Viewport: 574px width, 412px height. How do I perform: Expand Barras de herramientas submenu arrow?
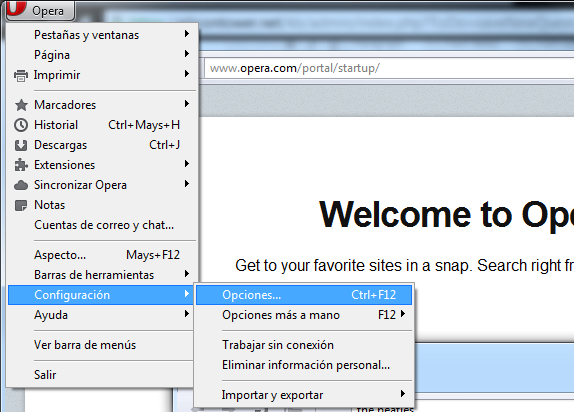(187, 274)
